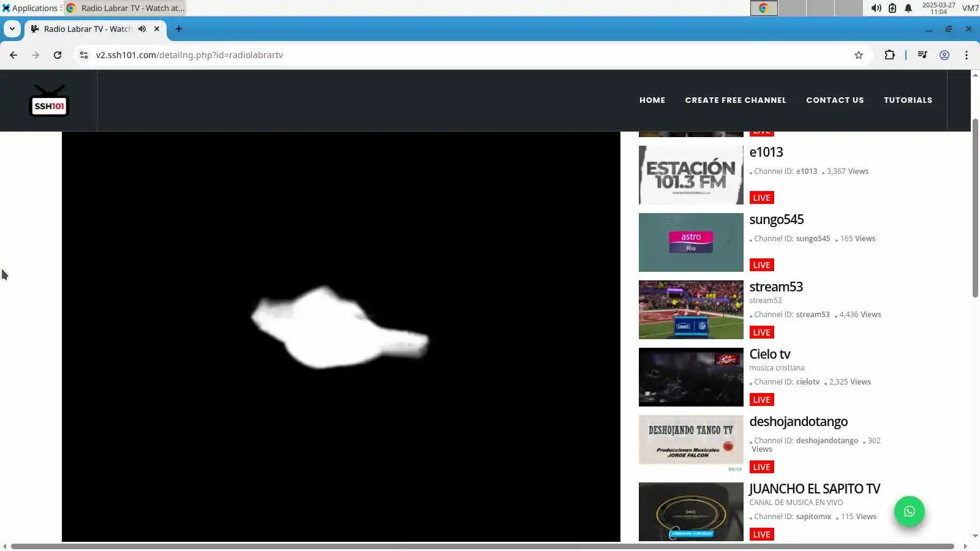980x551 pixels.
Task: Open the Cielo tv thumbnail
Action: pos(691,377)
